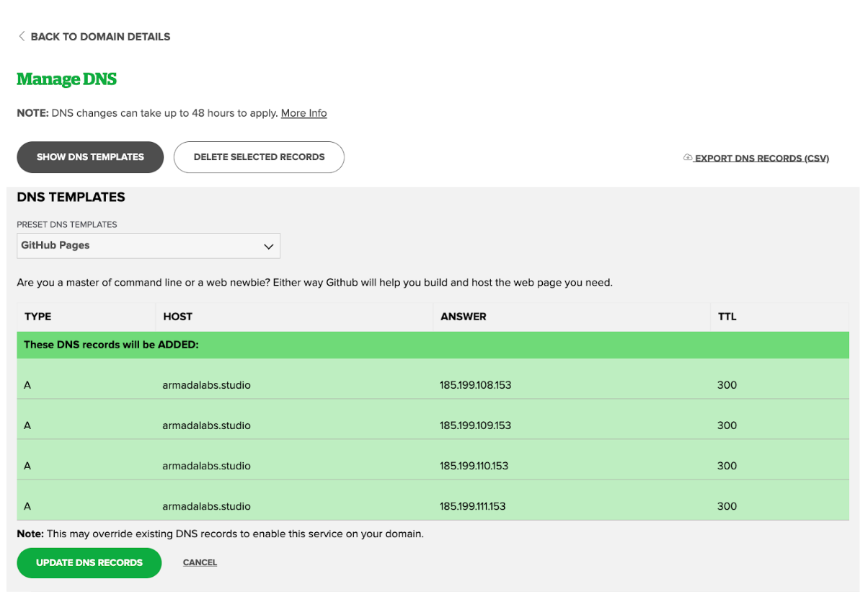
Task: Click the HOST column header
Action: tap(177, 317)
